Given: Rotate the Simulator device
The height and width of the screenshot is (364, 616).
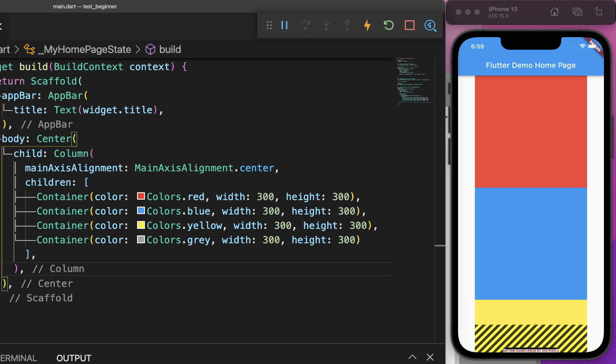Looking at the screenshot, I should (x=598, y=12).
